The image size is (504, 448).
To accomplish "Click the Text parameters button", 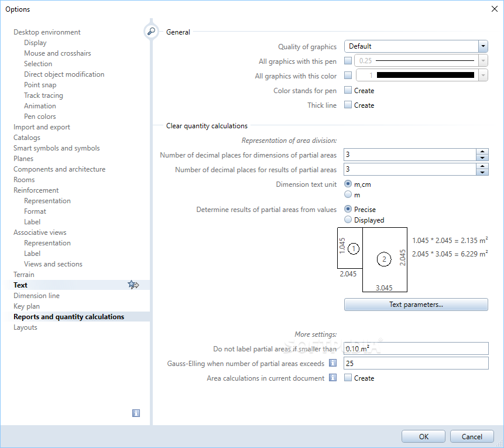I will pos(416,305).
